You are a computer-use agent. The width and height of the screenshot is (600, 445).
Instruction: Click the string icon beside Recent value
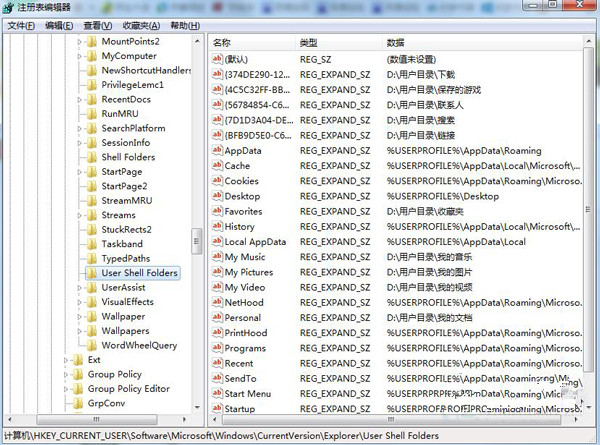(x=217, y=363)
